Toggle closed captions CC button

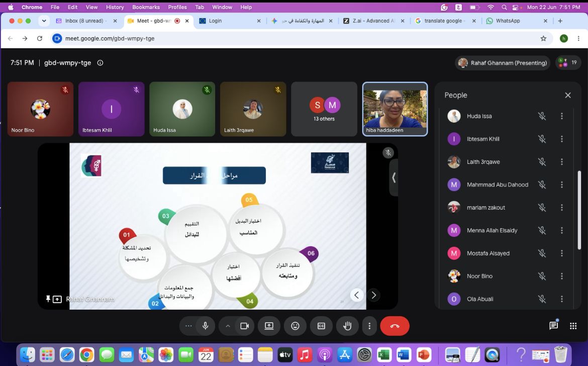click(321, 326)
